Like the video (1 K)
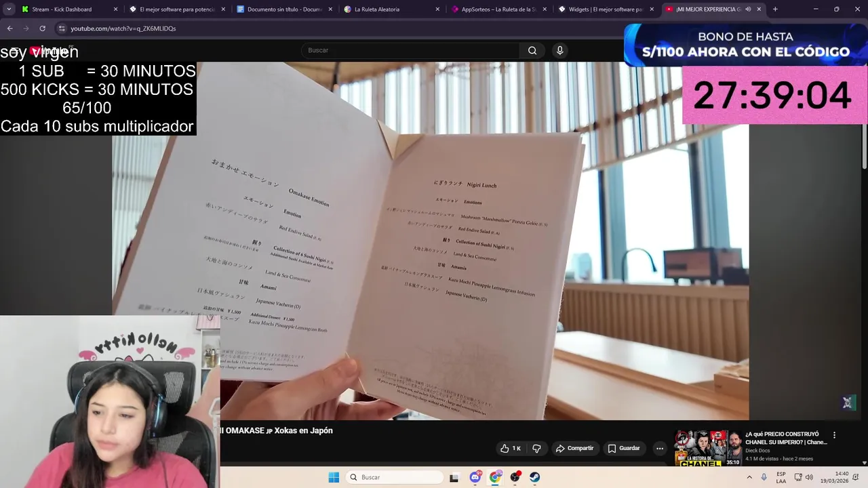868x488 pixels. pos(511,448)
